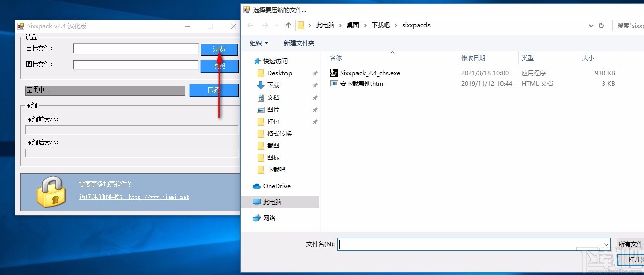
Task: Open the 所有文件 file type dropdown
Action: click(630, 244)
